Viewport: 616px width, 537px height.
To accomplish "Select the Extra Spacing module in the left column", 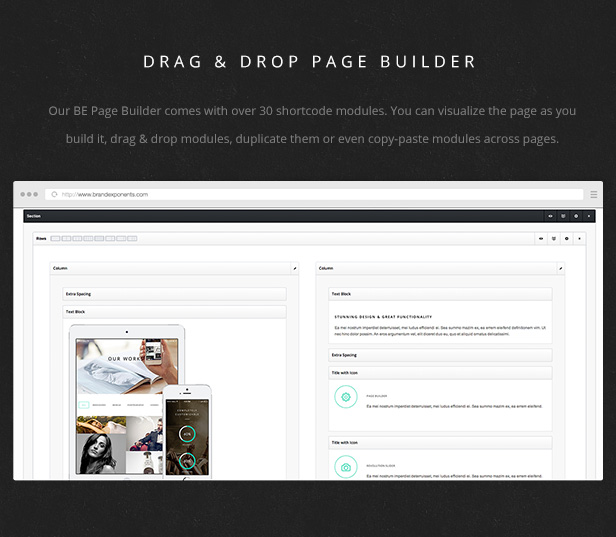I will 174,294.
